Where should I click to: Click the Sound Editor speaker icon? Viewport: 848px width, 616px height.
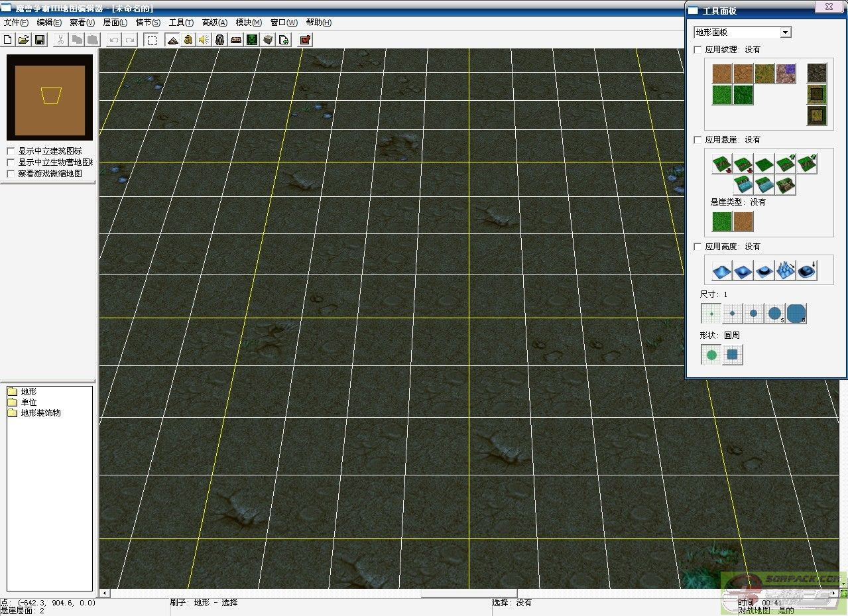tap(204, 40)
